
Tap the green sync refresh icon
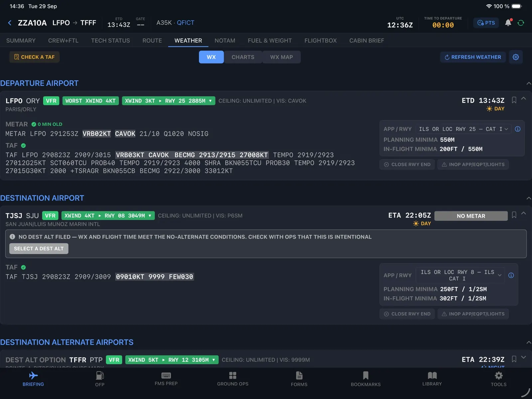point(521,23)
